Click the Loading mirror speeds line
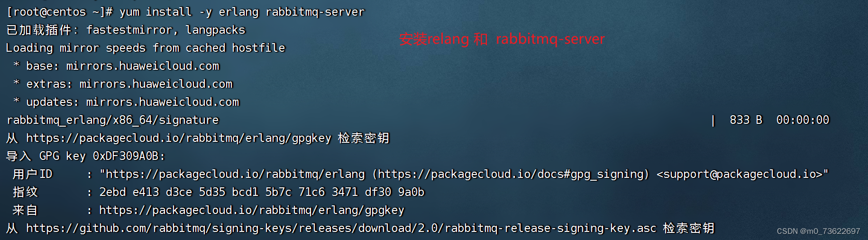This screenshot has height=240, width=868. (146, 48)
